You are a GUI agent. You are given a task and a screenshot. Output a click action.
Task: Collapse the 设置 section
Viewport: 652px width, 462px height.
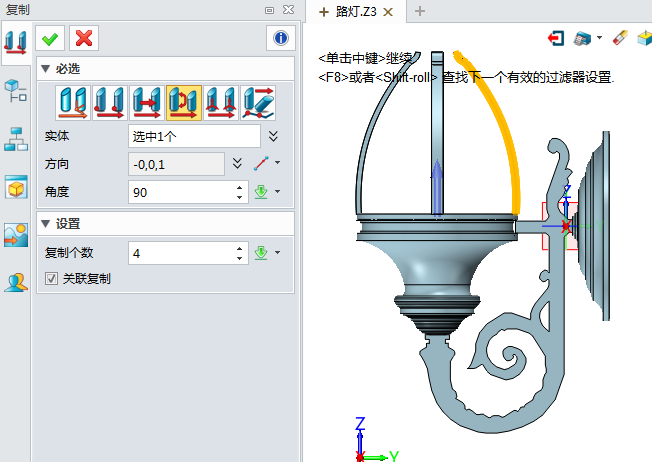46,224
